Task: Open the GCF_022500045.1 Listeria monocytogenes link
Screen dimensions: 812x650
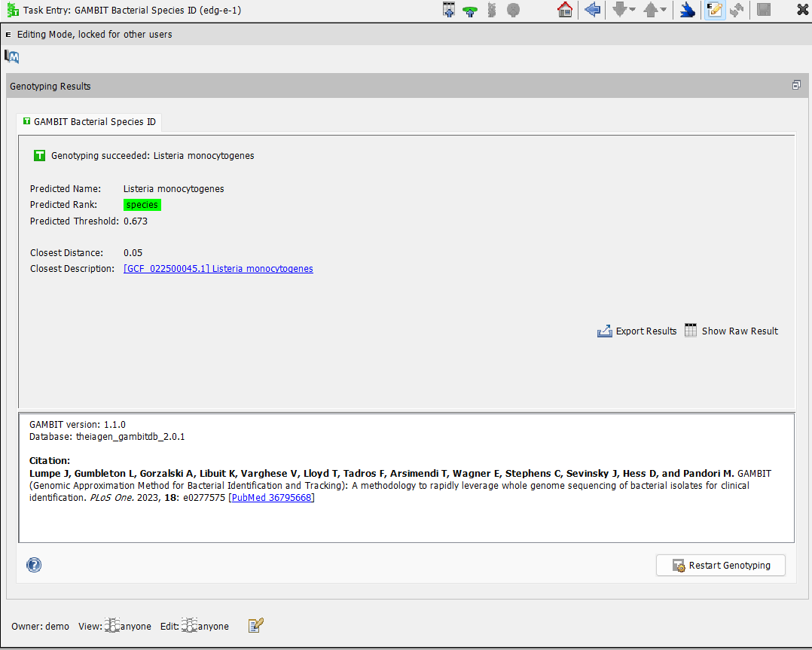Action: [218, 269]
